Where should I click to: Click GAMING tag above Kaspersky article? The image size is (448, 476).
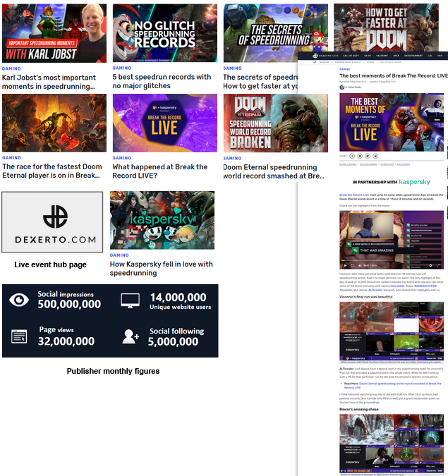pyautogui.click(x=119, y=255)
